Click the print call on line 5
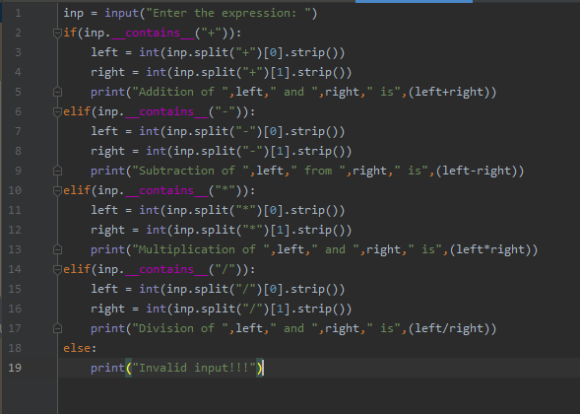Screen dimensions: 580x414 [108, 92]
